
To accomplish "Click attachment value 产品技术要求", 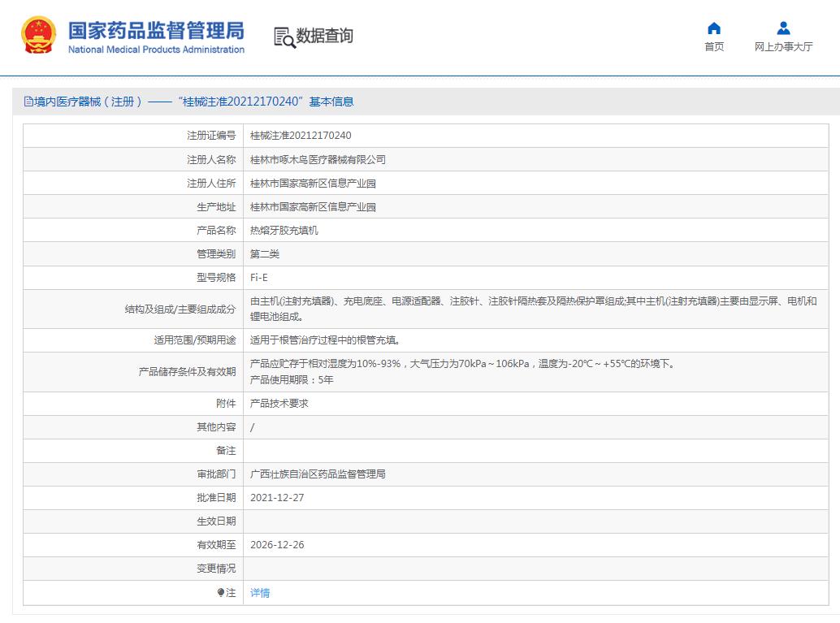I will pos(279,404).
